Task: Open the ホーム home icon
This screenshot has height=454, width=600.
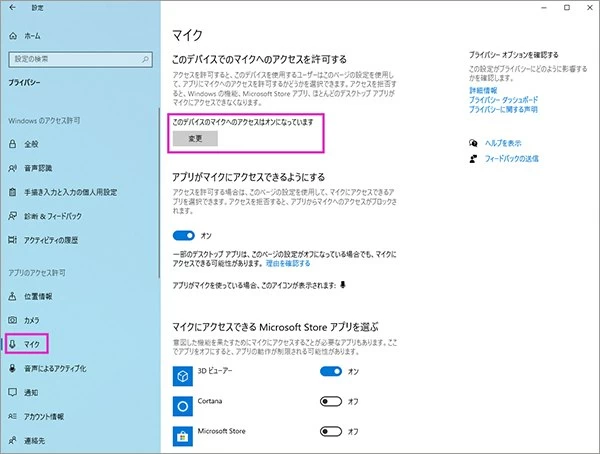Action: 13,36
